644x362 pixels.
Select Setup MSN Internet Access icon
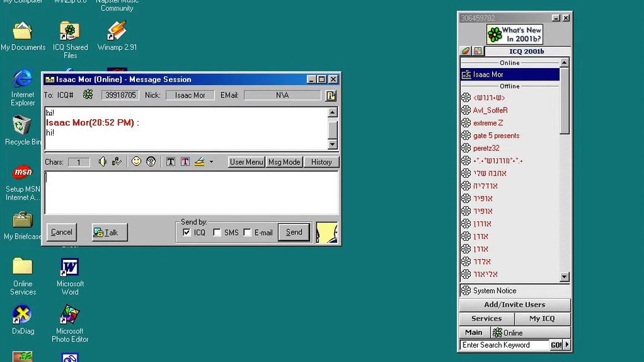tap(23, 183)
